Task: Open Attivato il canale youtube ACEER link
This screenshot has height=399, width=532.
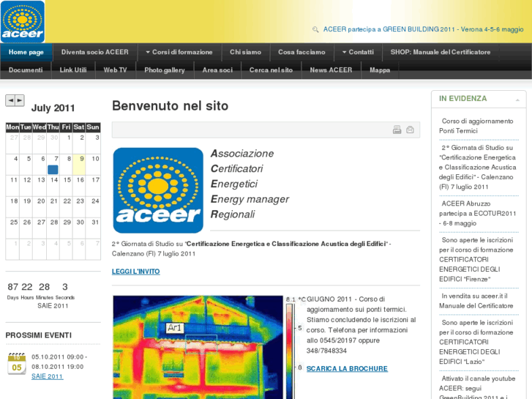Action: click(x=477, y=387)
